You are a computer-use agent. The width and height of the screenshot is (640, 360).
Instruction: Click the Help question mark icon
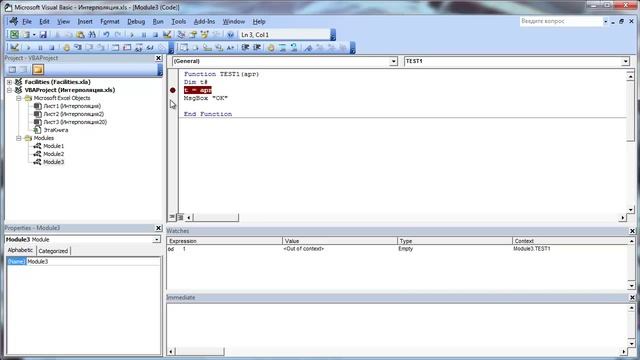230,35
